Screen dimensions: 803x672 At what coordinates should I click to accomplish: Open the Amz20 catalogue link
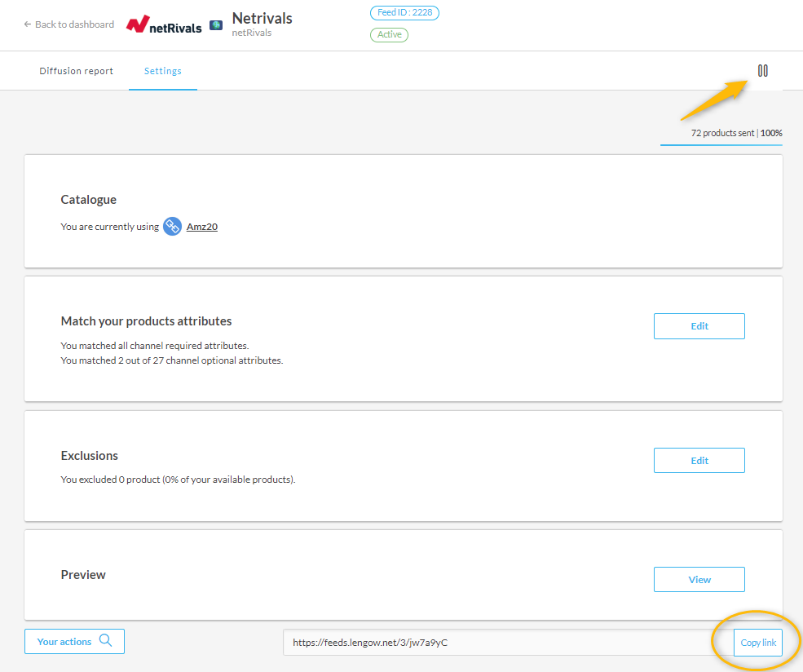tap(201, 227)
